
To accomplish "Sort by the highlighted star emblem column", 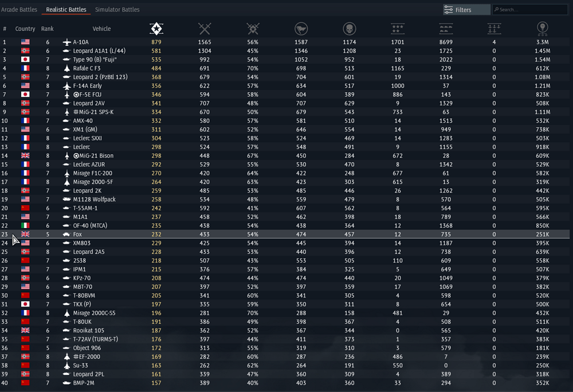I will click(x=156, y=29).
